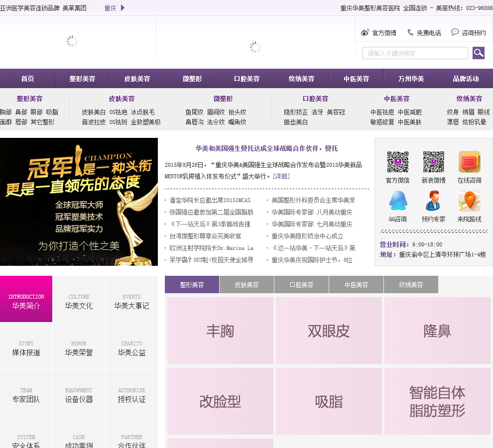Open the Sina Weibo QR code
493x448 pixels.
click(x=433, y=162)
